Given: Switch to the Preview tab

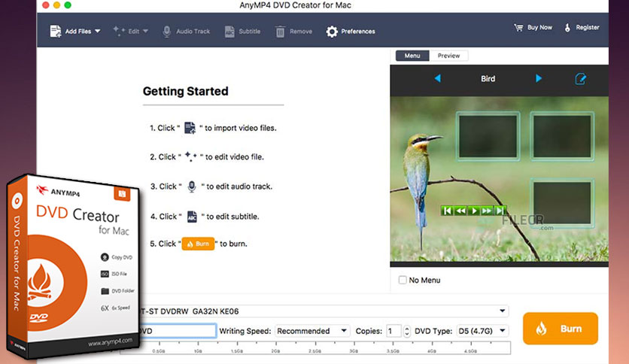Looking at the screenshot, I should coord(448,56).
